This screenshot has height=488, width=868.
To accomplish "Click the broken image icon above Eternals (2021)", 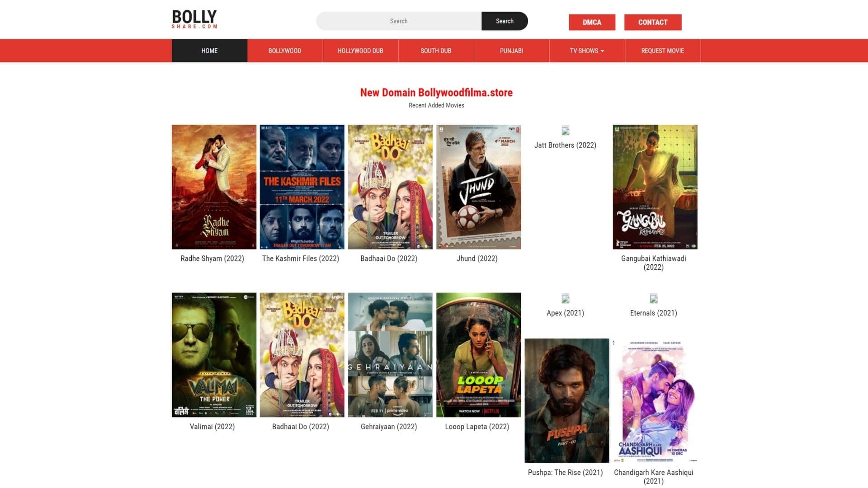I will [653, 299].
